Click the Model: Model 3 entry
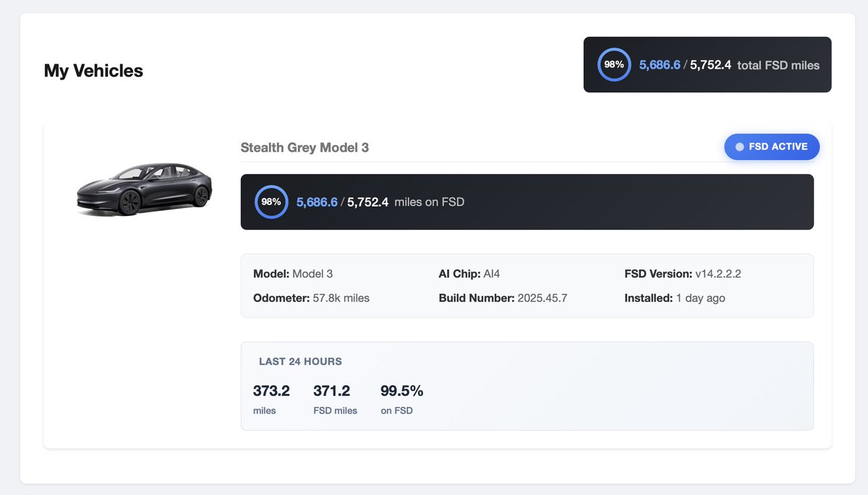Viewport: 868px width, 495px height. pyautogui.click(x=293, y=274)
